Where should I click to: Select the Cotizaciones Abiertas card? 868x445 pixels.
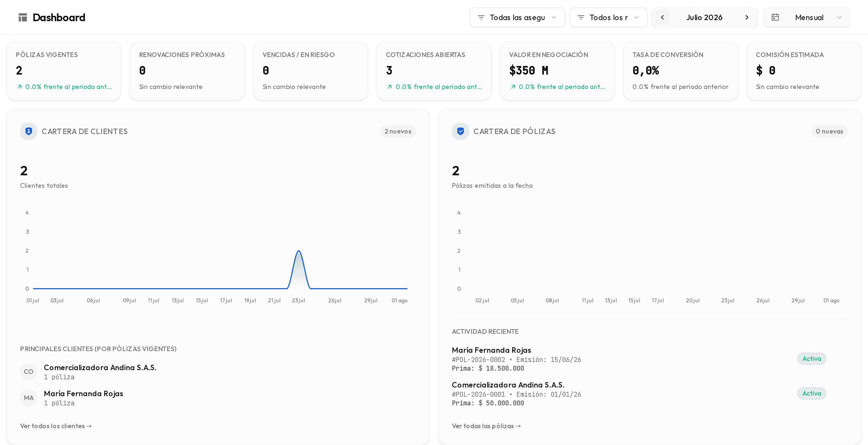434,71
